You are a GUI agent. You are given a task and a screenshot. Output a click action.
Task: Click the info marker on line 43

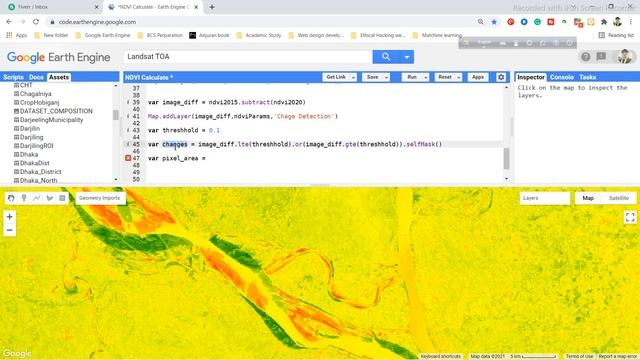click(128, 130)
